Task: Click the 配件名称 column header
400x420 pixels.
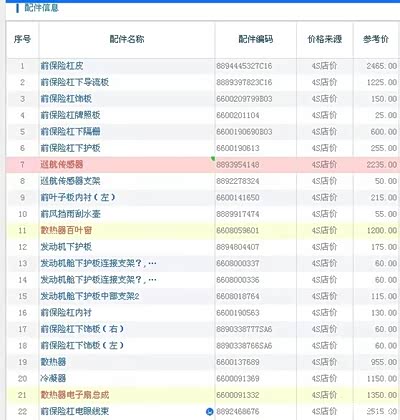Action: pyautogui.click(x=127, y=39)
